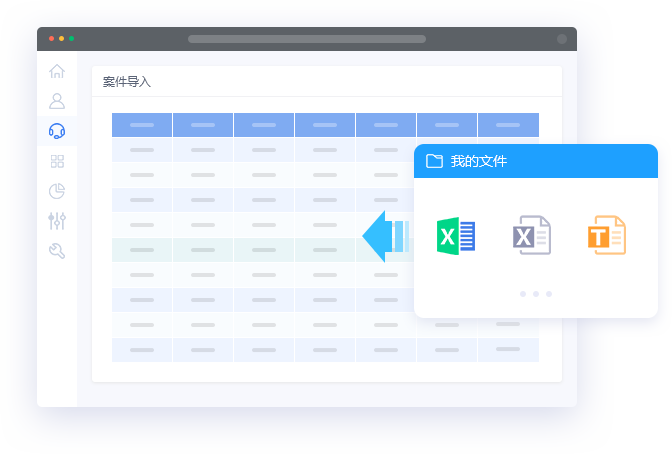This screenshot has height=454, width=672.
Task: Select the gray Excel document icon
Action: (532, 235)
